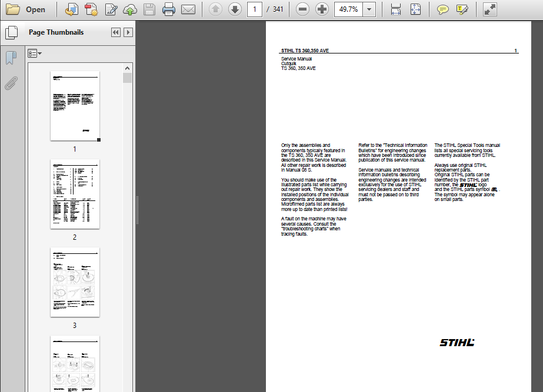Open the Attachments paperclip panel
Image resolution: width=543 pixels, height=392 pixels.
[11, 83]
